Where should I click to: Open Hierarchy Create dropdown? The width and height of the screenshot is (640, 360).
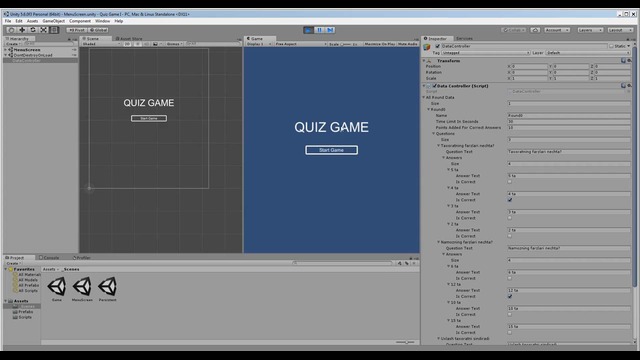13,44
